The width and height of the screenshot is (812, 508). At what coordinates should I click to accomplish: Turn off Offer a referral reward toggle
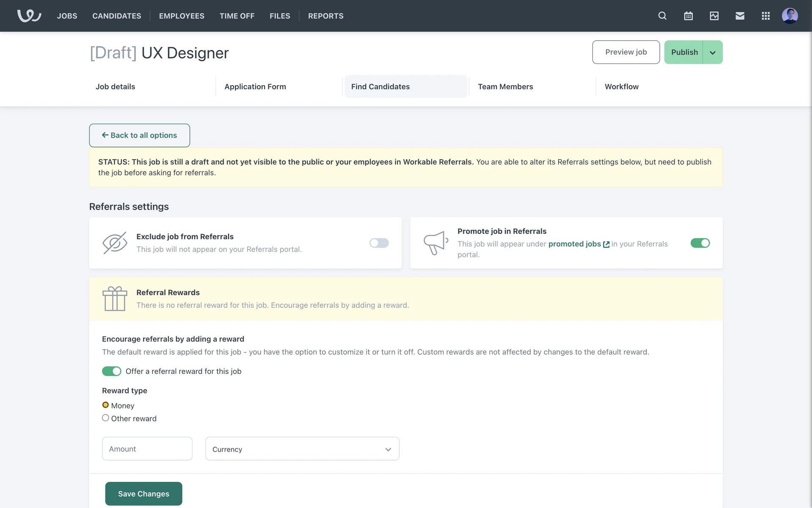pyautogui.click(x=112, y=371)
